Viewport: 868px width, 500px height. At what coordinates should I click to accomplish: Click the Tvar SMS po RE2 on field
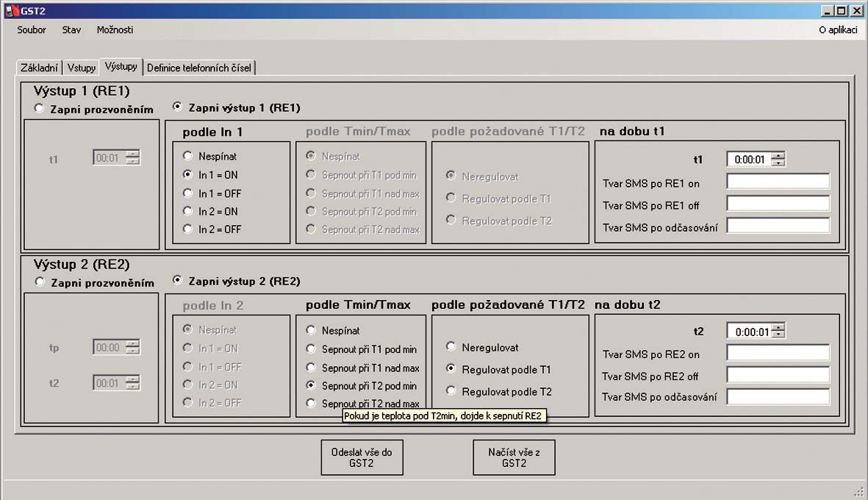point(778,352)
